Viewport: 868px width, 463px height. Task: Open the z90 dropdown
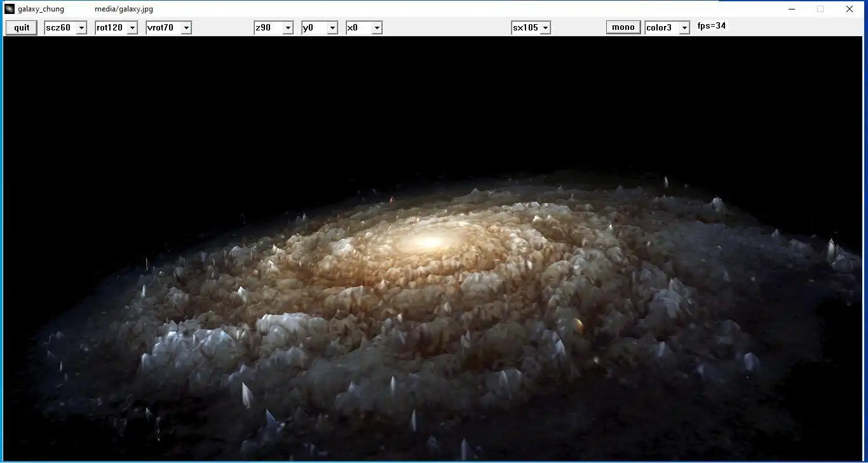click(x=273, y=28)
